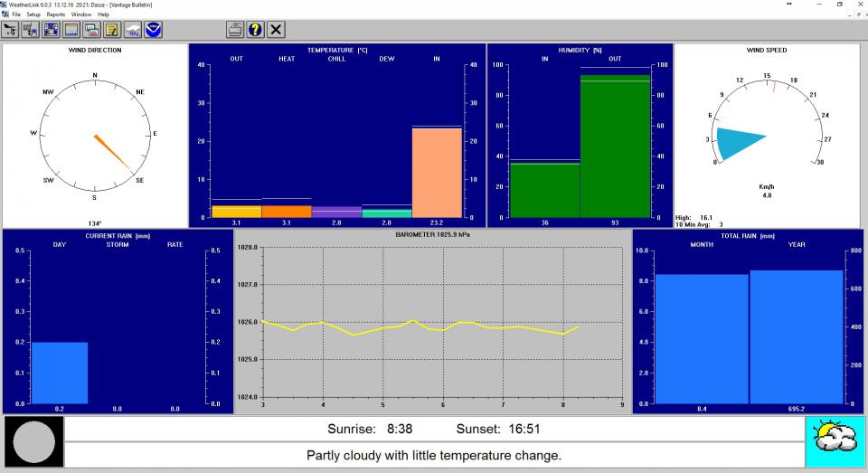868x473 pixels.
Task: Click the download data toolbar icon
Action: (31, 30)
